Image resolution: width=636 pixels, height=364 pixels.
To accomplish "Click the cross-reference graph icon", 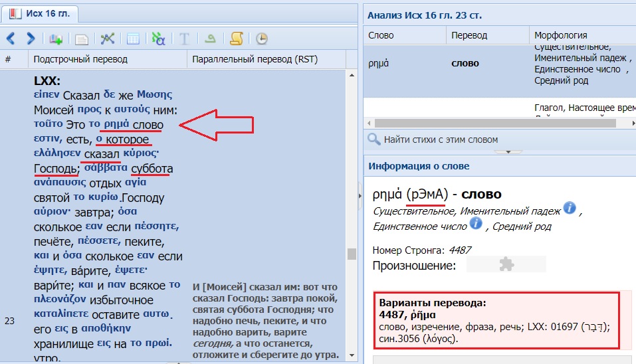I will 107,39.
